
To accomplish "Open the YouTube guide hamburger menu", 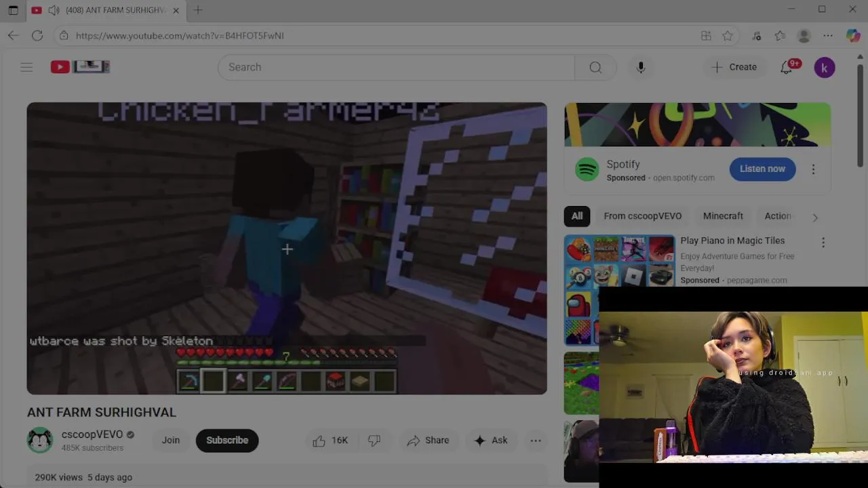I will tap(26, 67).
